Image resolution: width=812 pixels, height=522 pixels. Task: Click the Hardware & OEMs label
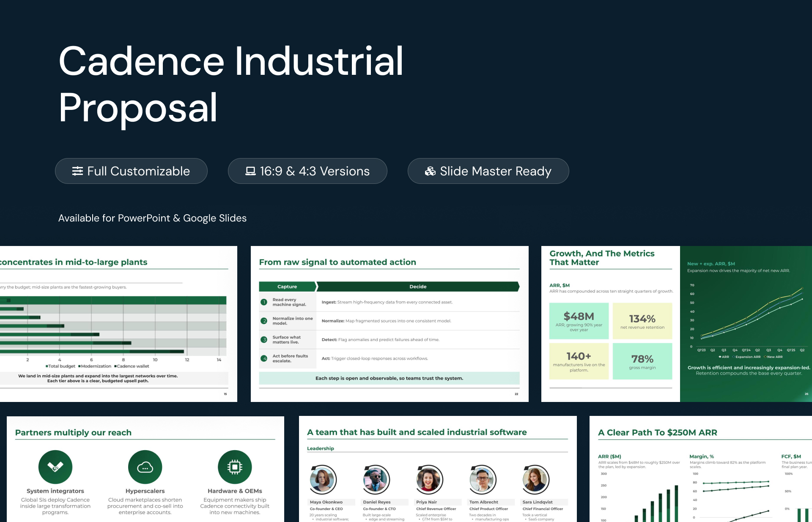click(235, 491)
